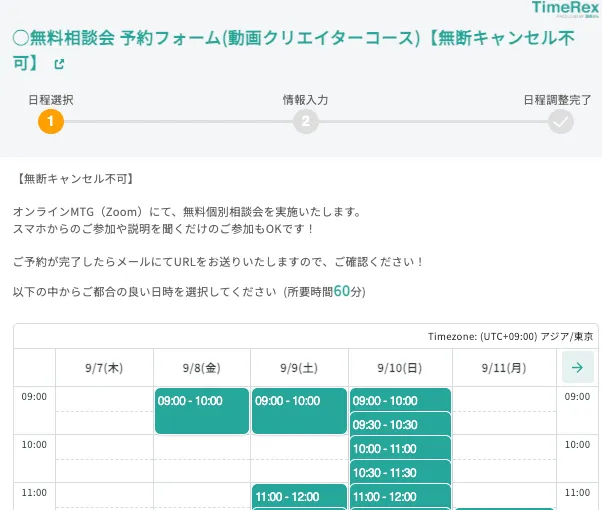This screenshot has height=510, width=602.
Task: Reserve the 9/10 (日) 11:00 - 12:00 slot
Action: (x=400, y=496)
